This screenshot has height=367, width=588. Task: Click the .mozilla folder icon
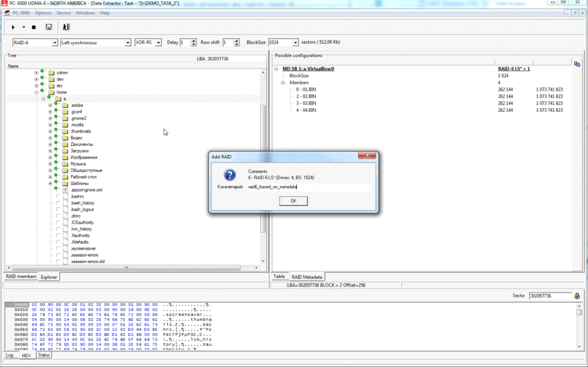tap(65, 125)
